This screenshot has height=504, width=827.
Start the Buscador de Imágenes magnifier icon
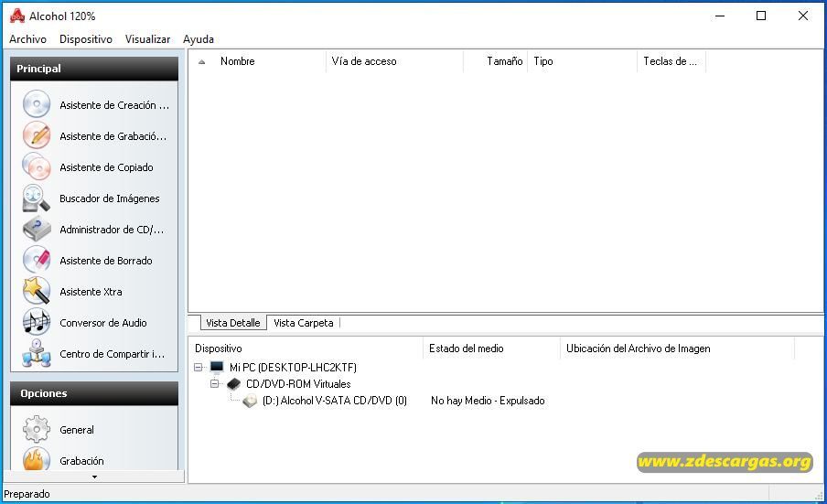tap(37, 198)
